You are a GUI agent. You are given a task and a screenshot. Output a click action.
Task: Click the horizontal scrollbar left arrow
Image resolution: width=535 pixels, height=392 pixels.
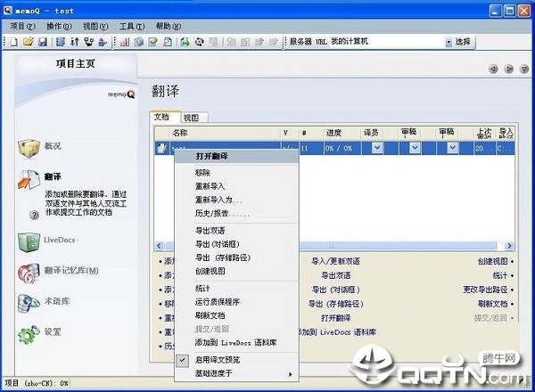160,246
